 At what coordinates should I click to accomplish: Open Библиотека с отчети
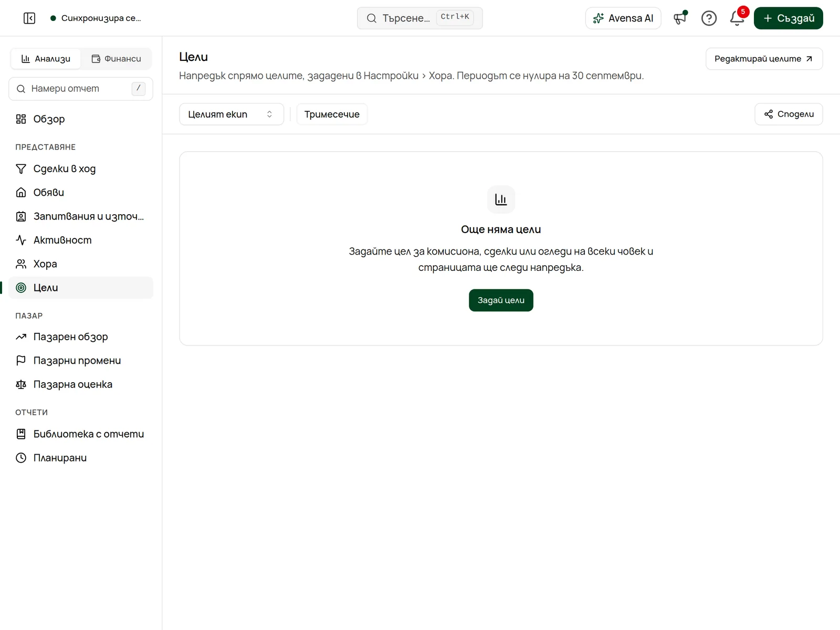tap(81, 434)
